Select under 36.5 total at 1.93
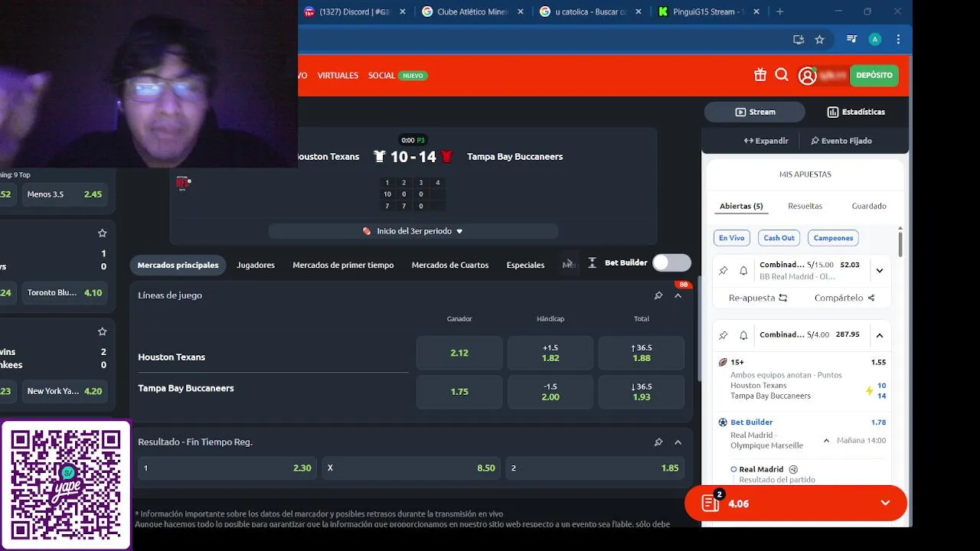The height and width of the screenshot is (551, 980). tap(642, 392)
